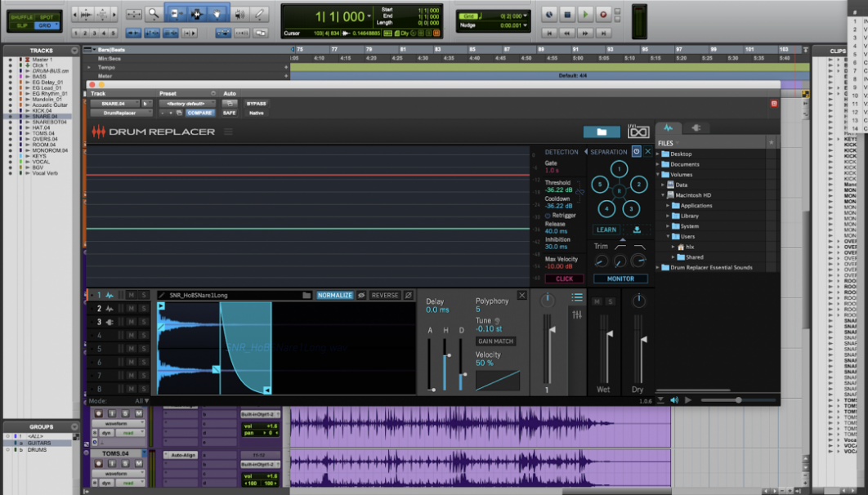The width and height of the screenshot is (868, 495).
Task: Enable SHUFFLE edit mode
Action: coord(21,17)
